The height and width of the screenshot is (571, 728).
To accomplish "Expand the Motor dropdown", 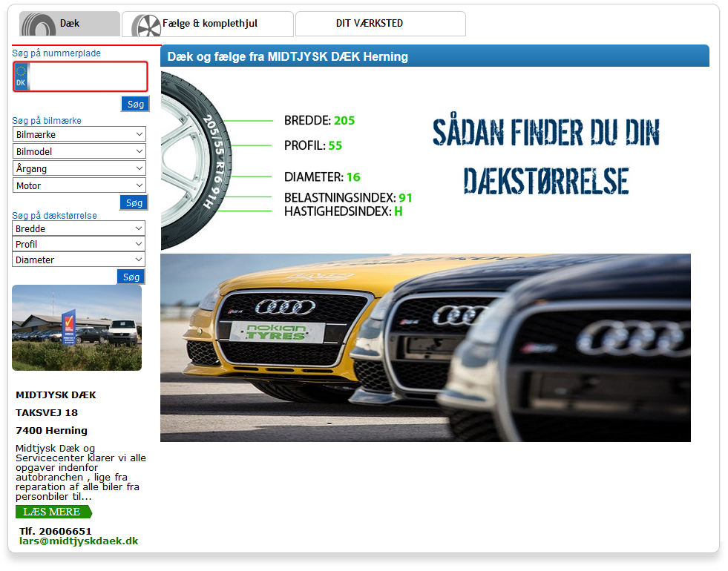I will (x=79, y=185).
